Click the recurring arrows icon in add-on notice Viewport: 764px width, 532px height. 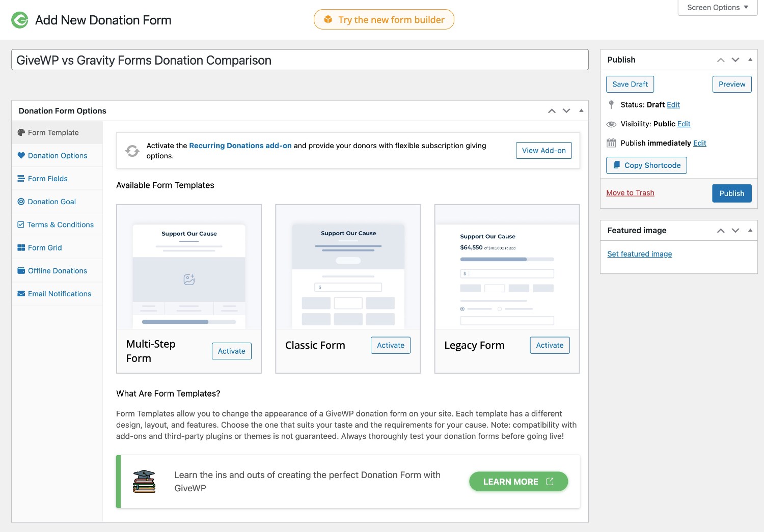[132, 151]
